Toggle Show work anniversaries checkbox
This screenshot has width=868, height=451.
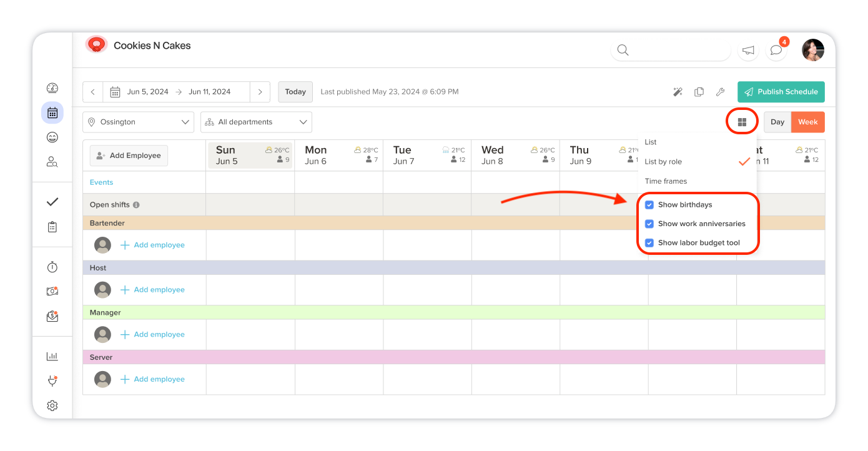pyautogui.click(x=649, y=224)
